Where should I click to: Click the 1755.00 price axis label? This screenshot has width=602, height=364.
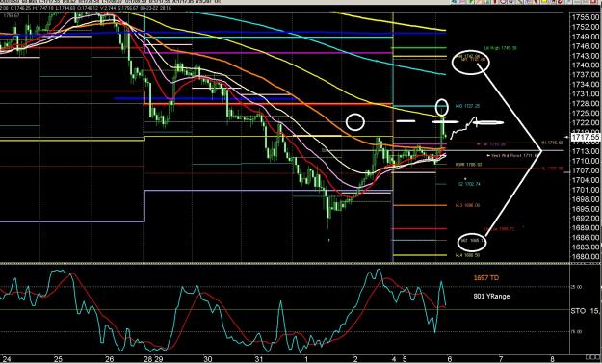(x=586, y=17)
